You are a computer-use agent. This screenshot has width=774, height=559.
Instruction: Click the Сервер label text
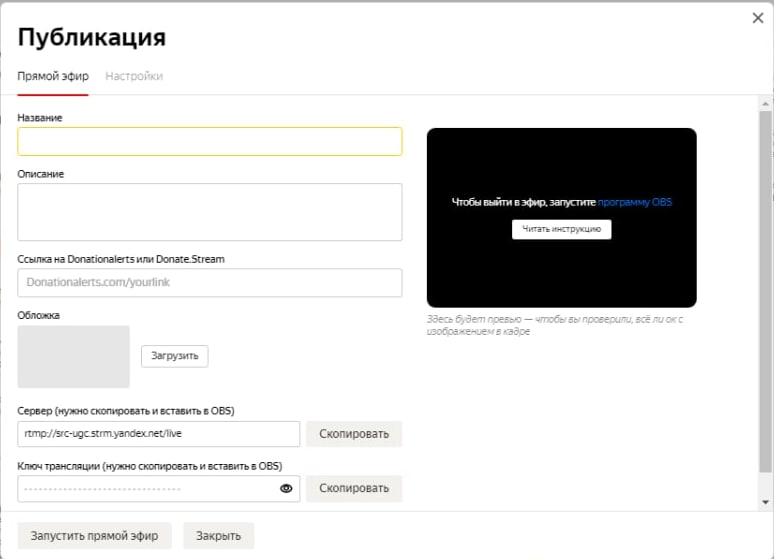(x=126, y=411)
